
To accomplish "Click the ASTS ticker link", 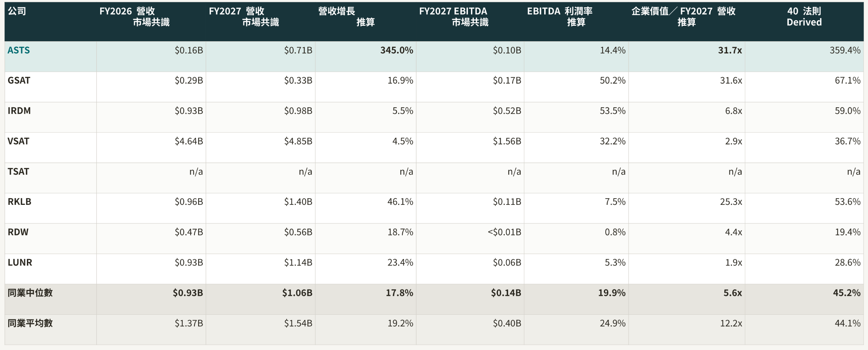I will (19, 50).
